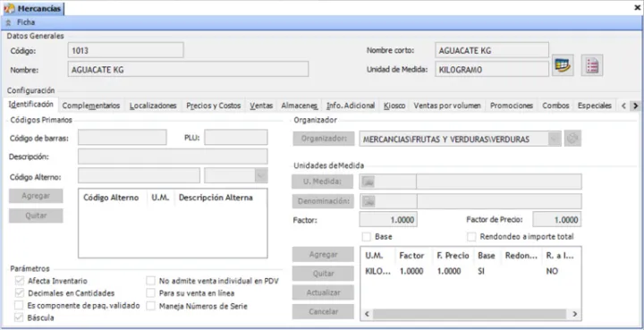Viewport: 644px width, 330px height.
Task: Click the Nombre corto field
Action: (x=492, y=50)
